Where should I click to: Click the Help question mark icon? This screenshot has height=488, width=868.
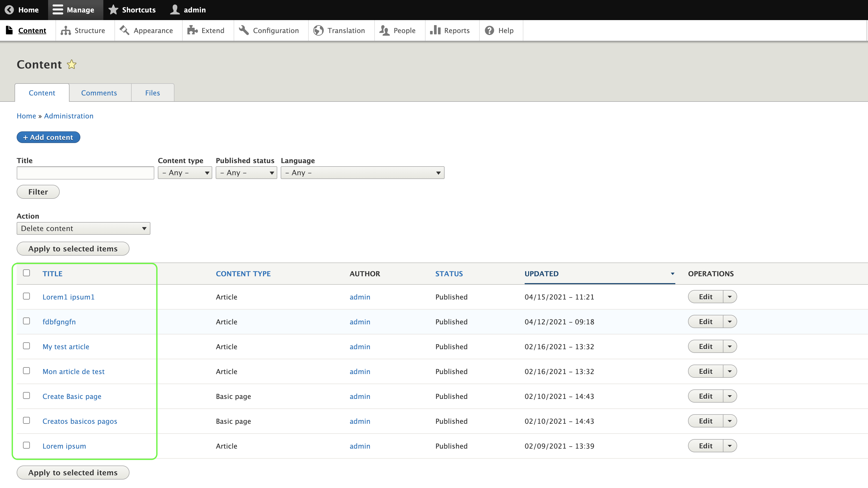pyautogui.click(x=489, y=30)
